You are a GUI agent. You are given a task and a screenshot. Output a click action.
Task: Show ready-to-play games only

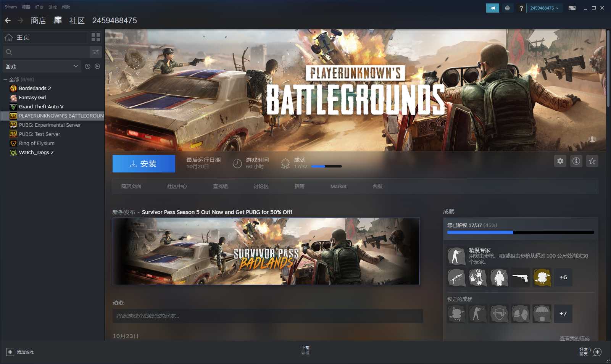click(x=97, y=66)
